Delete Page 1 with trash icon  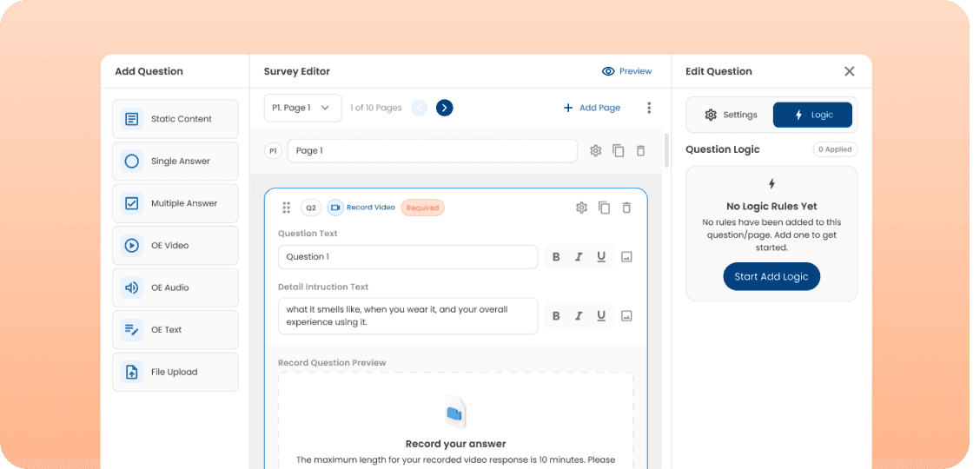pyautogui.click(x=640, y=150)
